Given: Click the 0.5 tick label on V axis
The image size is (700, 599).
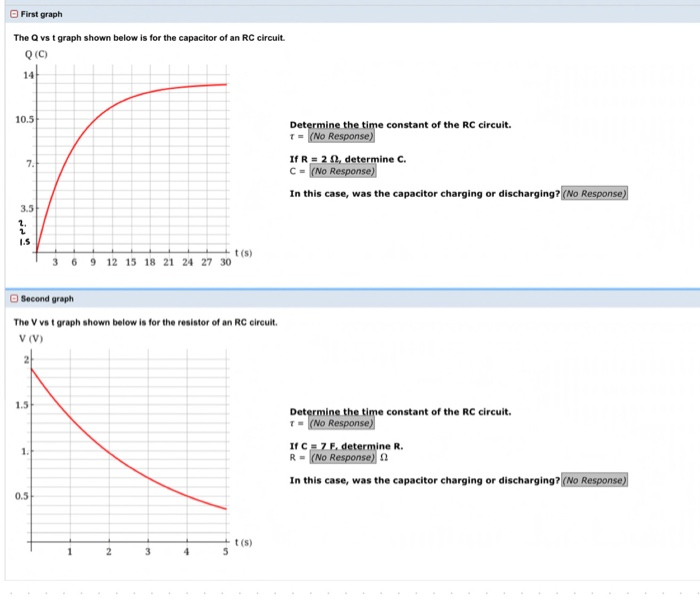Looking at the screenshot, I should (x=21, y=496).
